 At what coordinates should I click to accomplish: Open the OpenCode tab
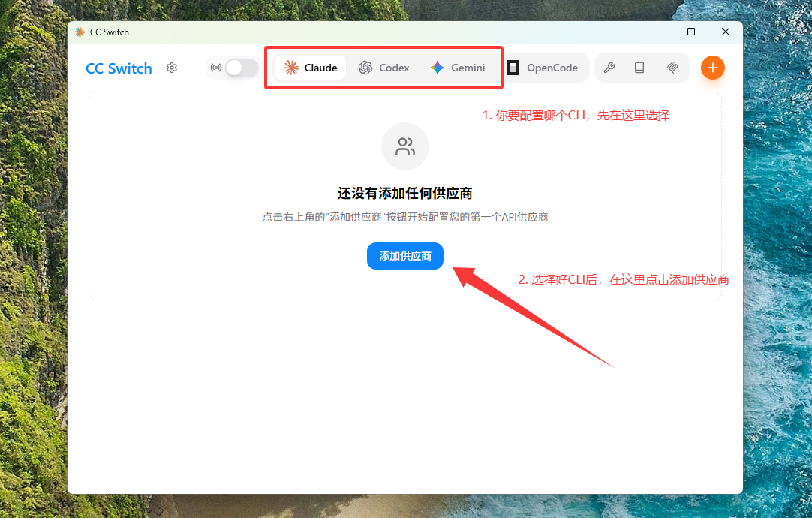point(543,68)
